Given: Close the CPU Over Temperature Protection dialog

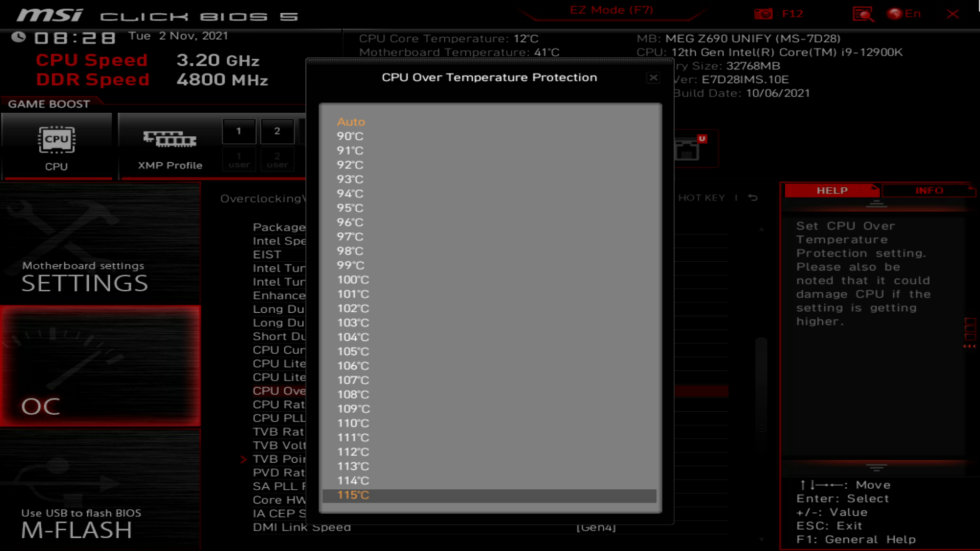Looking at the screenshot, I should [x=653, y=78].
